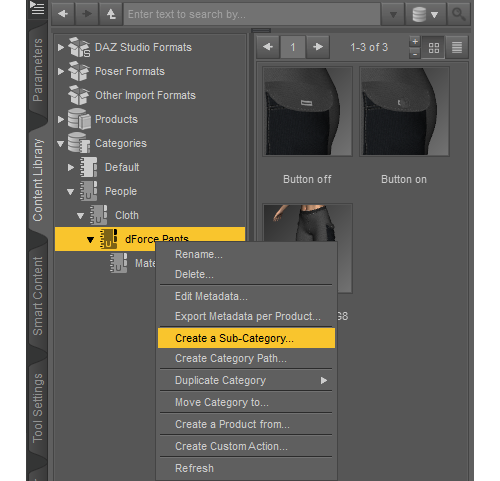The width and height of the screenshot is (500, 481).
Task: Expand DAZ Studio Formats node
Action: [60, 47]
